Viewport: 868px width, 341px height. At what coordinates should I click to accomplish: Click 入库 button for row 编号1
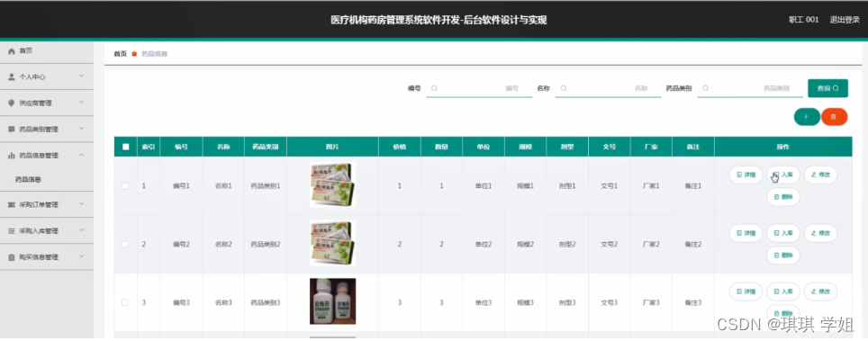click(x=782, y=175)
